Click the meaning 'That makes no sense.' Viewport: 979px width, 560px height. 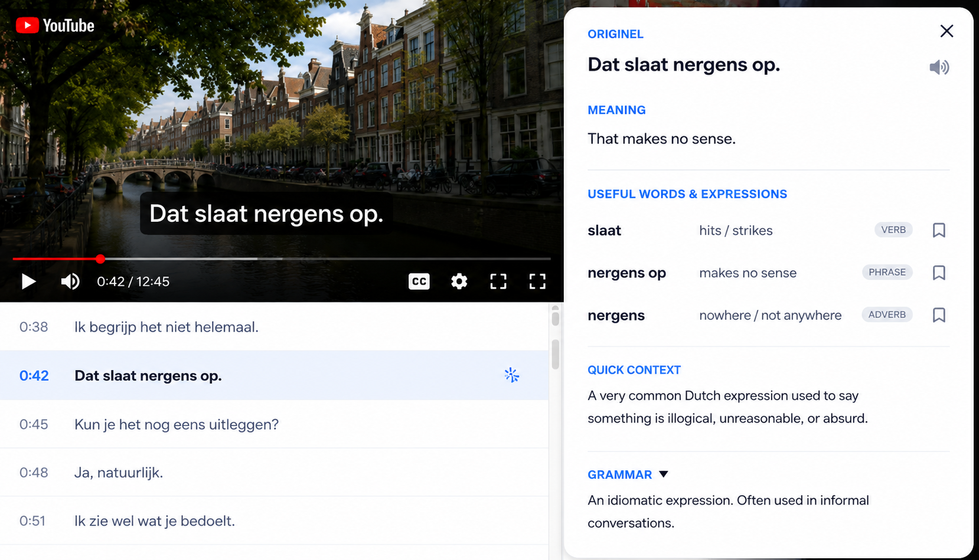(661, 139)
